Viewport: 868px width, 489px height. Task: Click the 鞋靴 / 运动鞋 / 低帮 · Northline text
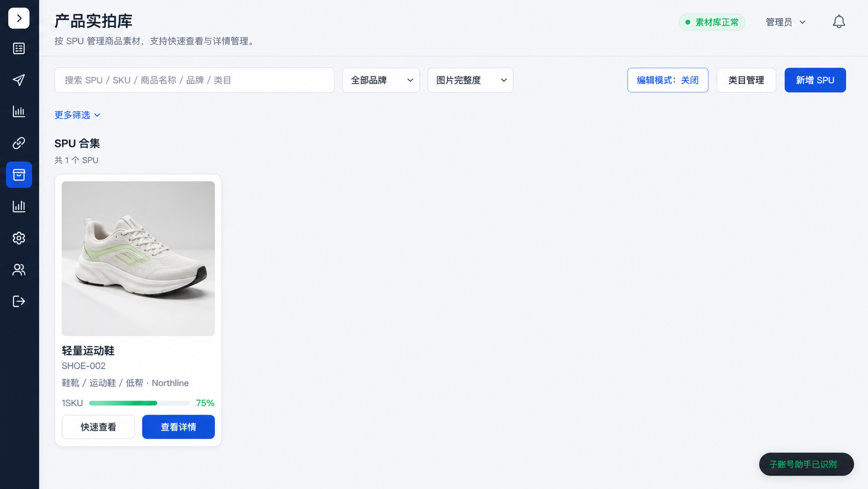pos(125,383)
